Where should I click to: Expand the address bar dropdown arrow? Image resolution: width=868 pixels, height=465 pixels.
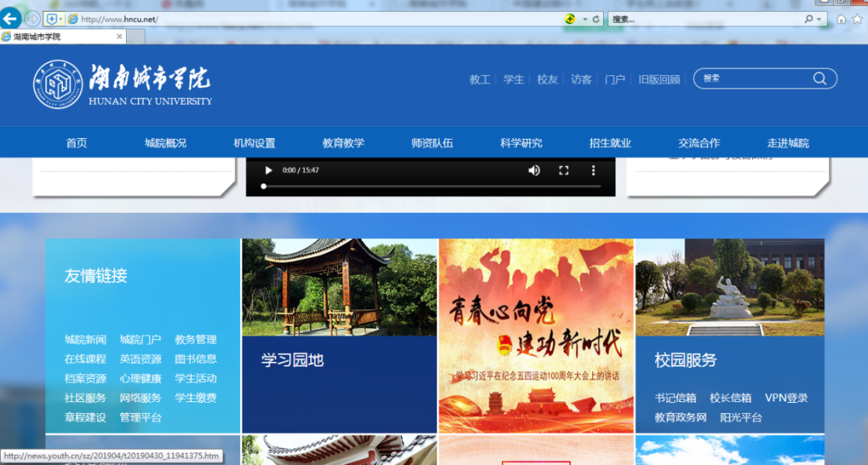(585, 19)
